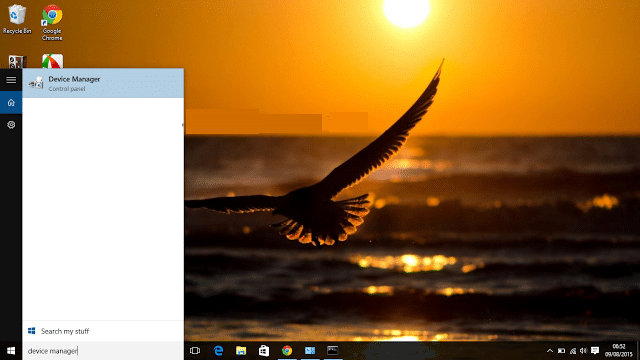Show hidden system tray icons

(x=550, y=351)
